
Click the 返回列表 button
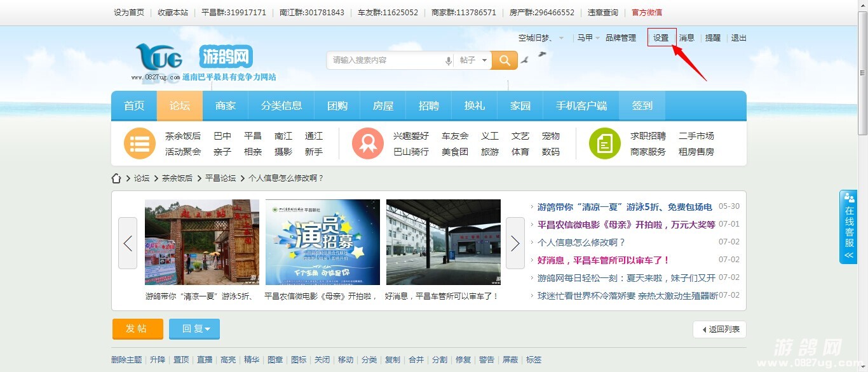click(719, 329)
